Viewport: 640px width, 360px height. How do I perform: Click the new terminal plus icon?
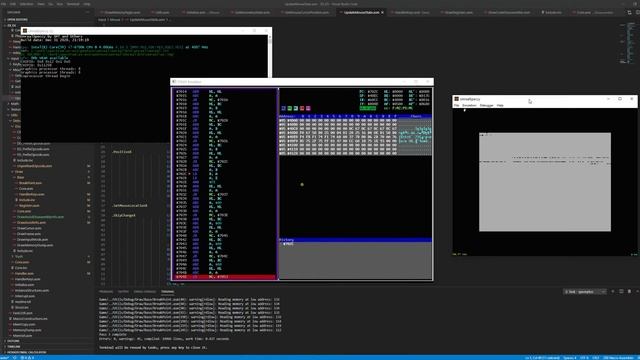(613, 291)
